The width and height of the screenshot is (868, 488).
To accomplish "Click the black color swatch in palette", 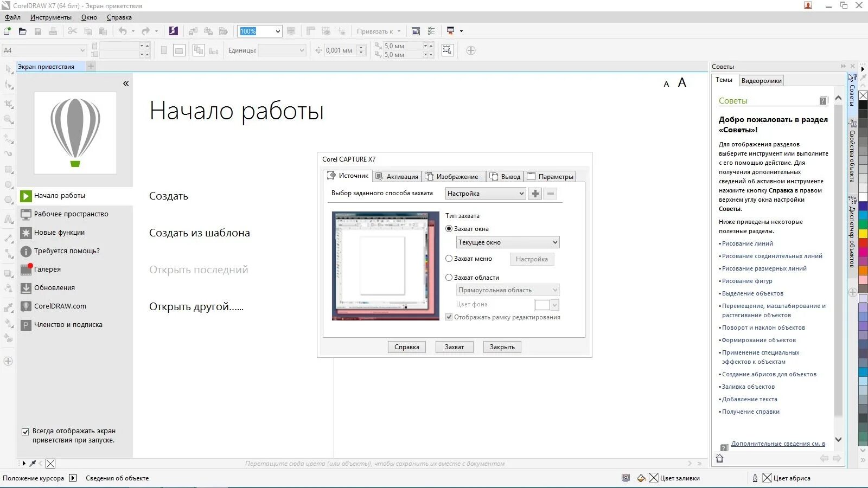I will (x=863, y=104).
